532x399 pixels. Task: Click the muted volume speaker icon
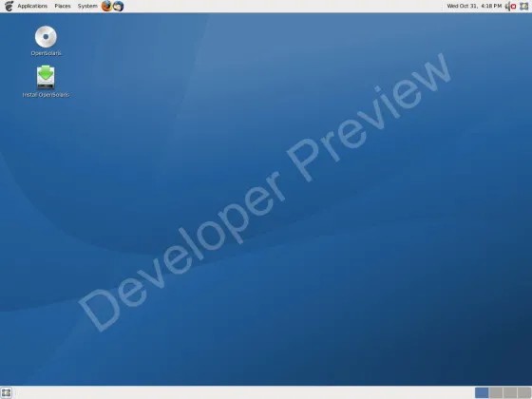point(511,6)
